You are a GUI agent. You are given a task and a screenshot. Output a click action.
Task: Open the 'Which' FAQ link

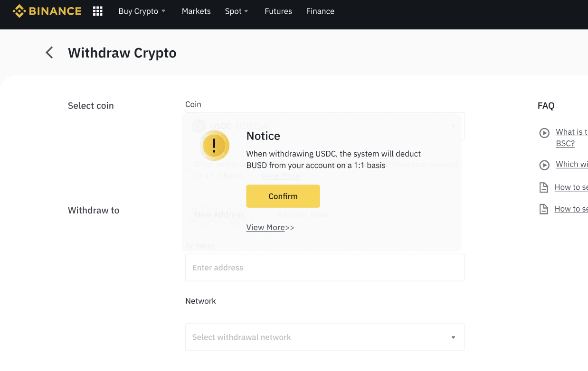coord(571,164)
